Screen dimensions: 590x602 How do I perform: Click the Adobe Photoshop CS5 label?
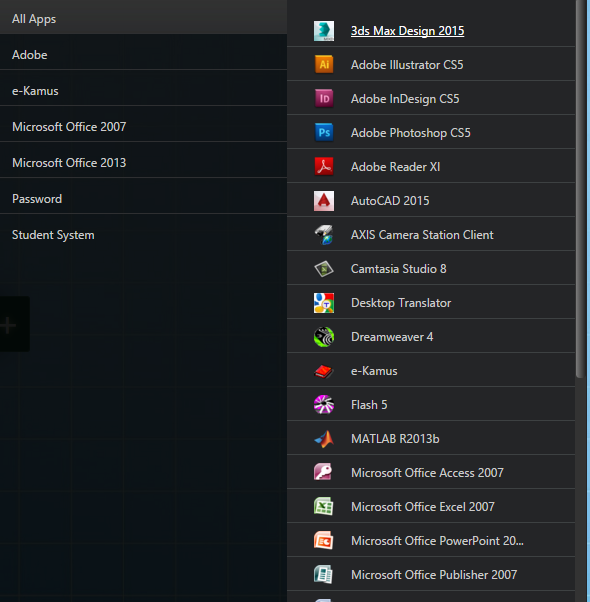tap(410, 133)
